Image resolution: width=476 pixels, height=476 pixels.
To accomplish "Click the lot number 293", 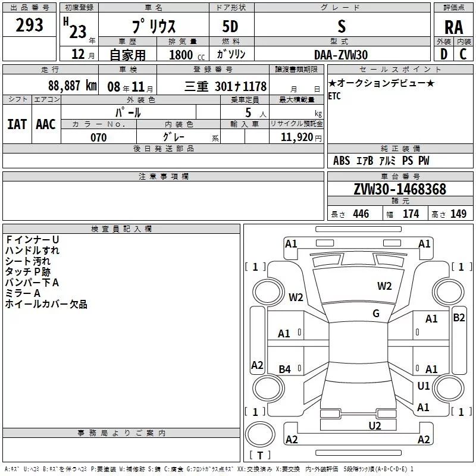I will coord(29,25).
